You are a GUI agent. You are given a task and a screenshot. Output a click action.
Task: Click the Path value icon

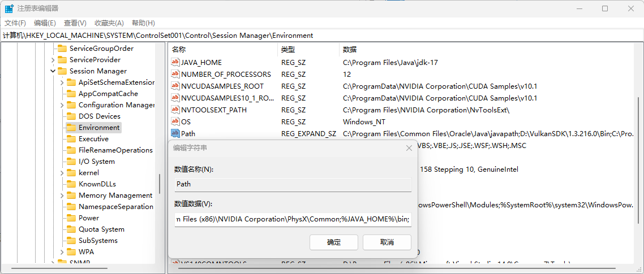[175, 133]
